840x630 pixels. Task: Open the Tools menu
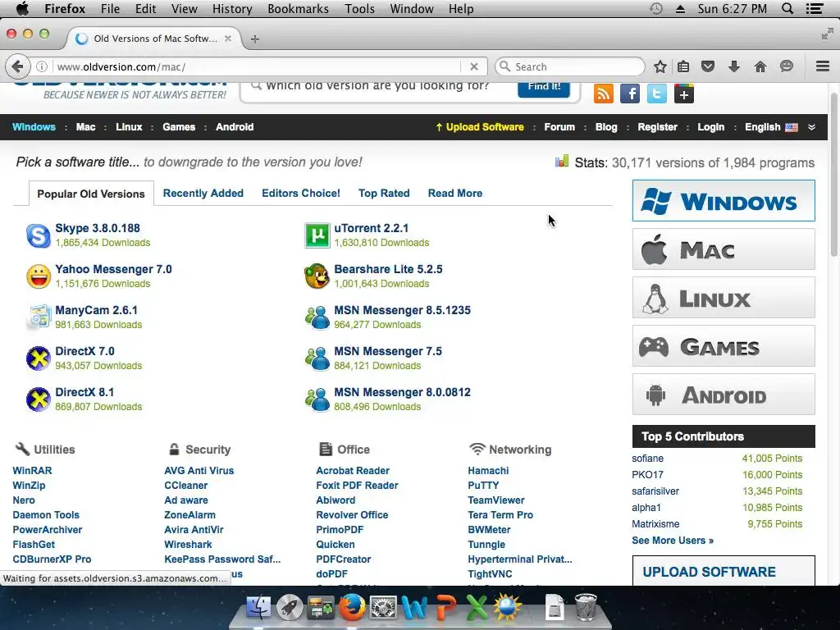[x=359, y=8]
